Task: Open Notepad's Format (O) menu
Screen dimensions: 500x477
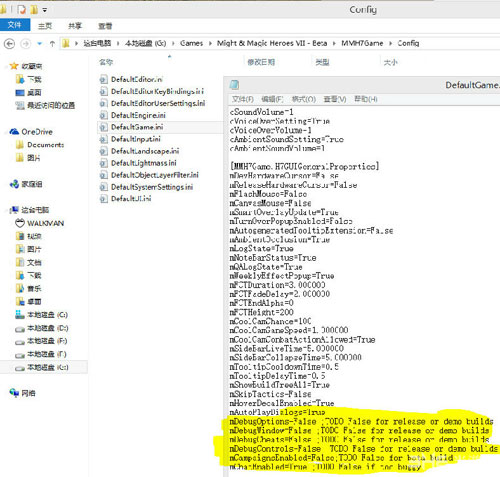Action: (x=304, y=99)
